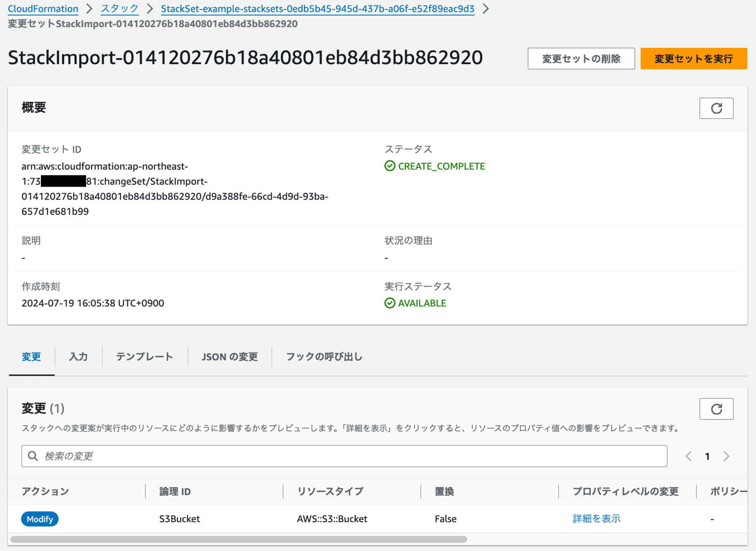This screenshot has width=756, height=551.
Task: Select the リソースタイプ column header
Action: 330,491
